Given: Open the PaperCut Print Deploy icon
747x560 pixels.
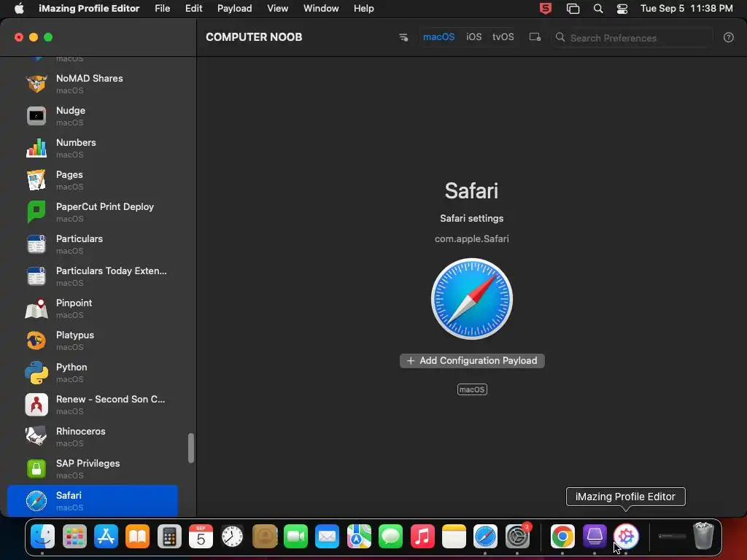Looking at the screenshot, I should 36,212.
